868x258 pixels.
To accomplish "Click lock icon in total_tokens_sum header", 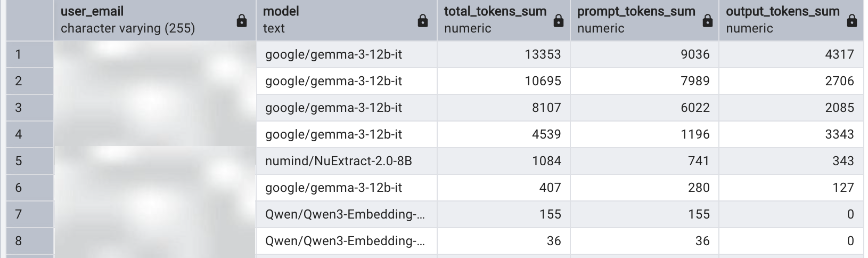I will coord(559,21).
